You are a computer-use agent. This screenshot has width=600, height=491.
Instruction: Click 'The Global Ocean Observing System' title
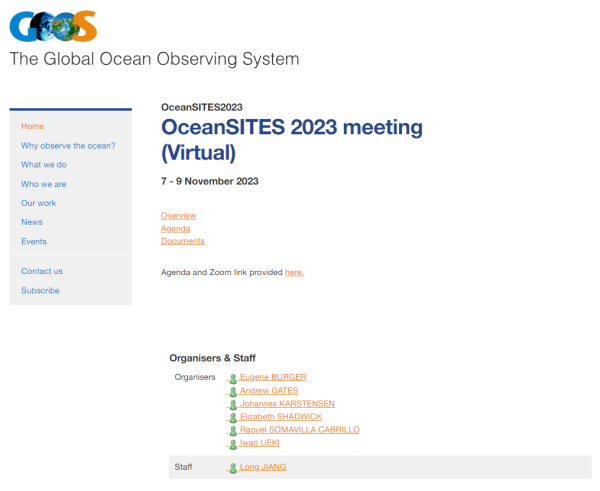154,59
